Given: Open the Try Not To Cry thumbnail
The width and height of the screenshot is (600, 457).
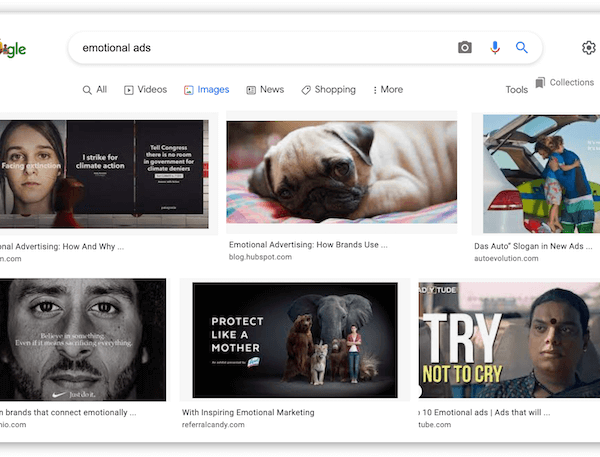Looking at the screenshot, I should (x=510, y=340).
